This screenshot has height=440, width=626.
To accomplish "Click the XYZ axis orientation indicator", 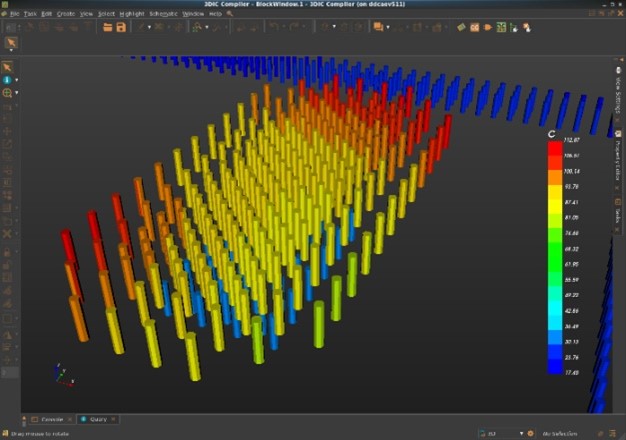I will coord(63,375).
